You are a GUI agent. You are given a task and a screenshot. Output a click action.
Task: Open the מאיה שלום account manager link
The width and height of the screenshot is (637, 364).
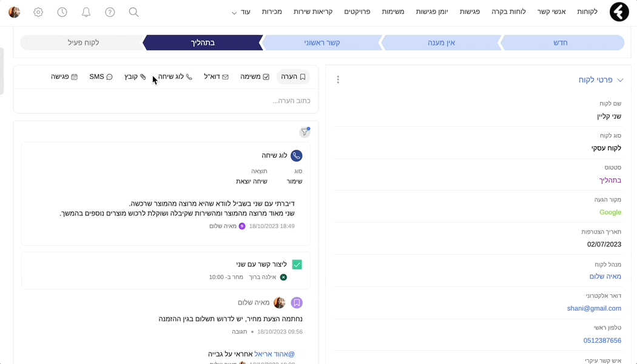point(605,276)
